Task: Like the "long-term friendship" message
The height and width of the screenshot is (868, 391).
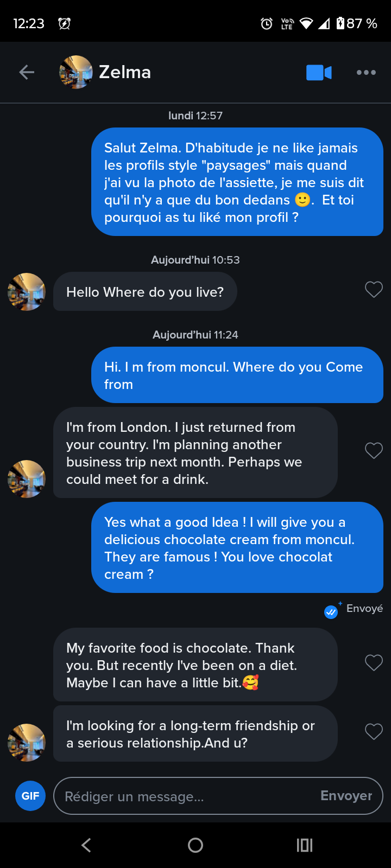Action: pos(374,731)
